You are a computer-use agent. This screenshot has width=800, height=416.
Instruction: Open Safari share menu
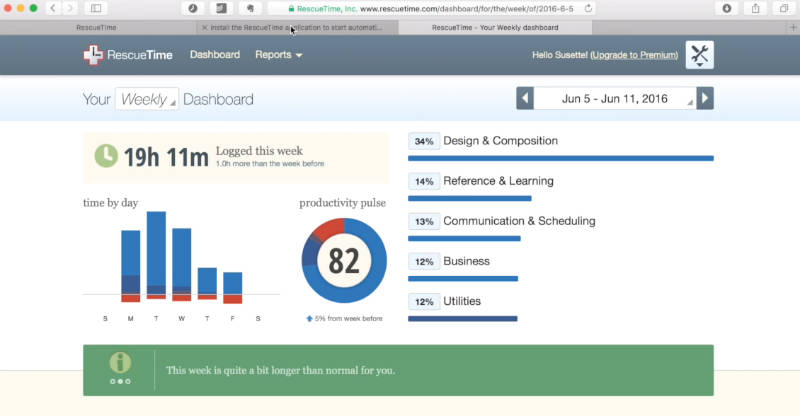click(756, 8)
